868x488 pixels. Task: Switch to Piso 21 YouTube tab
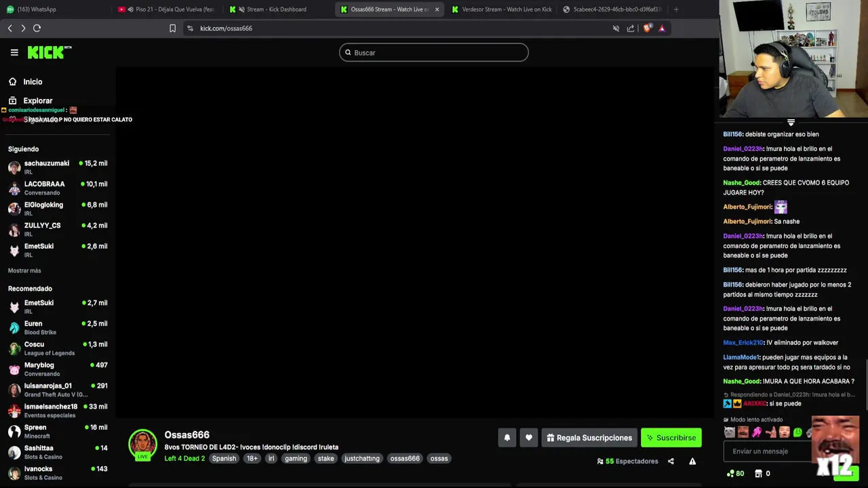click(x=166, y=9)
